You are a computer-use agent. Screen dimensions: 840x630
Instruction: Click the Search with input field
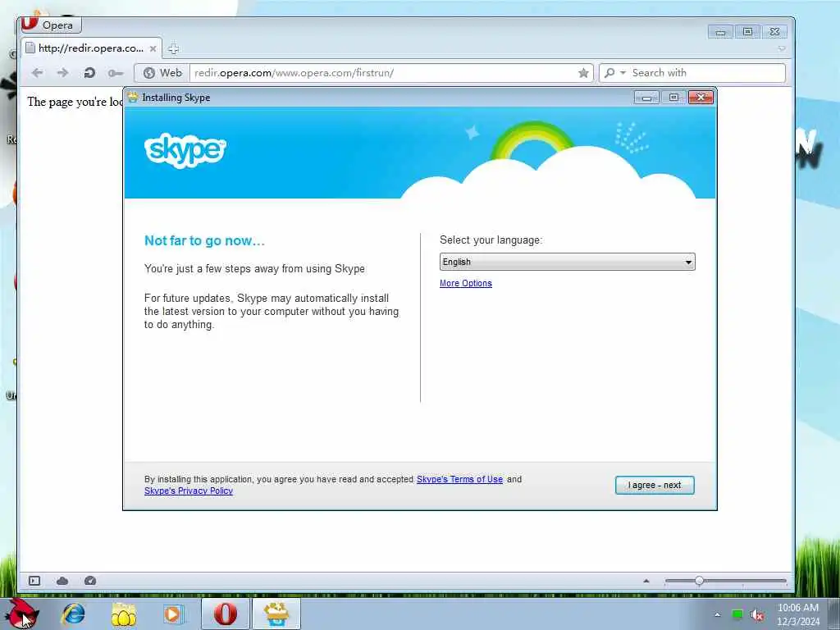706,73
